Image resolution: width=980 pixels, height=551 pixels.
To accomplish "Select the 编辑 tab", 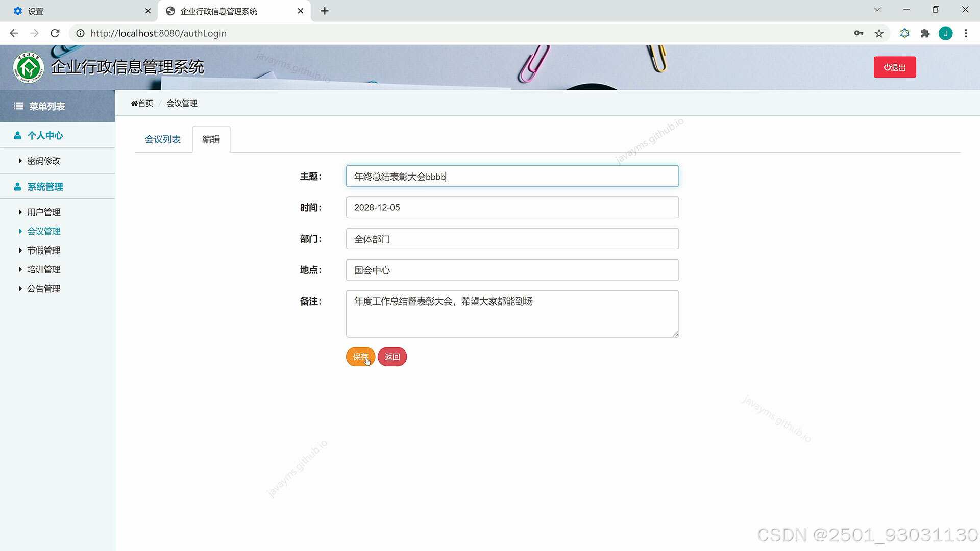I will (x=211, y=139).
